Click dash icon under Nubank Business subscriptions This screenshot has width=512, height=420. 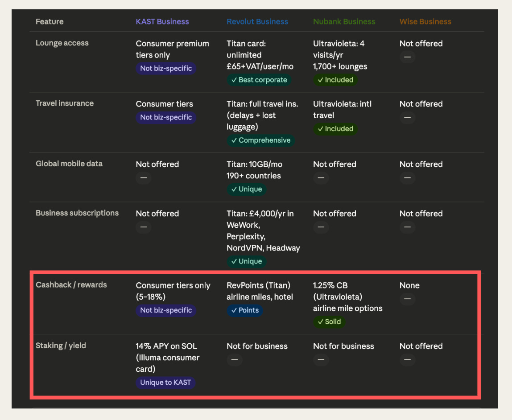321,227
